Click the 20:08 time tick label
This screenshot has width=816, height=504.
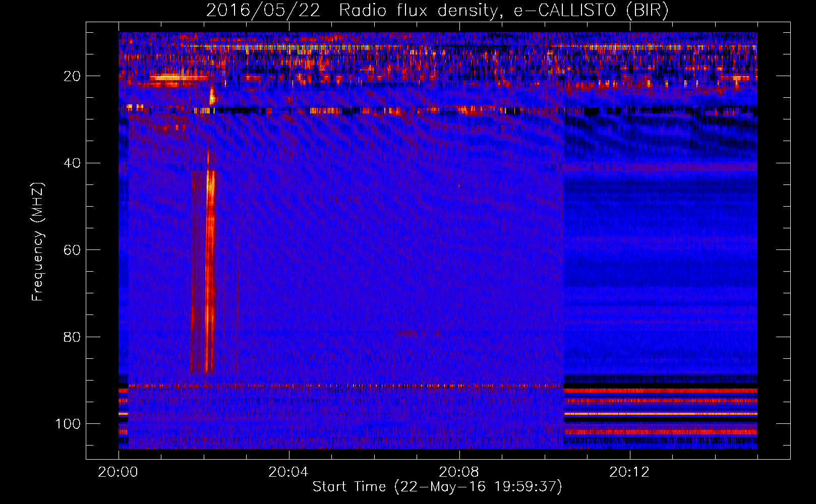click(x=459, y=472)
